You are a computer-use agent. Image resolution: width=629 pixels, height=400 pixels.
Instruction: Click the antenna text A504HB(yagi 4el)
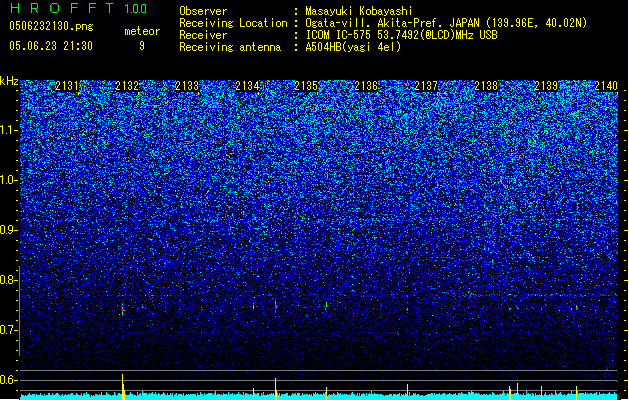pyautogui.click(x=353, y=47)
